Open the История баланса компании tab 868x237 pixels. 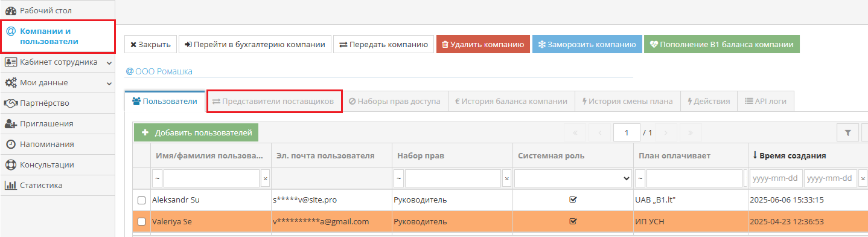[x=511, y=102]
